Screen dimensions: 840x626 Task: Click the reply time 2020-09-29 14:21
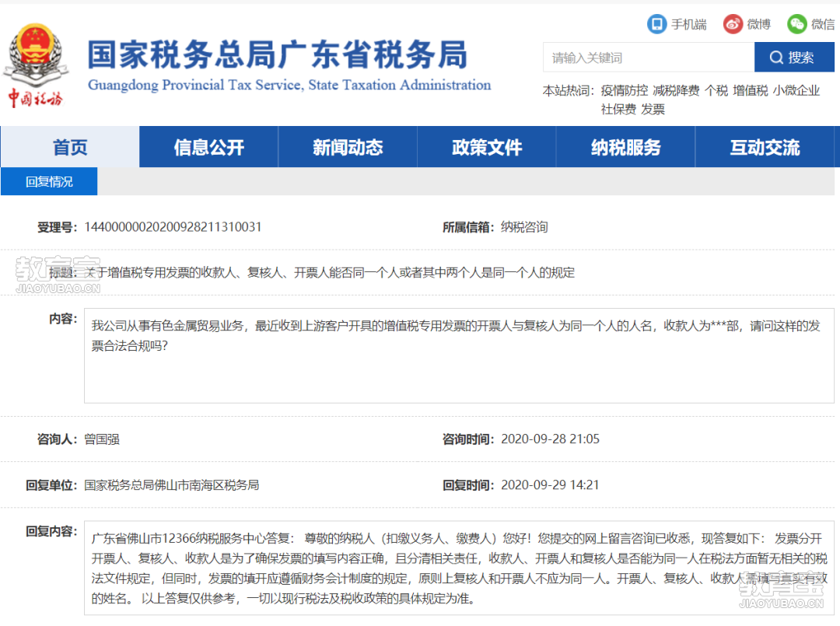click(550, 485)
